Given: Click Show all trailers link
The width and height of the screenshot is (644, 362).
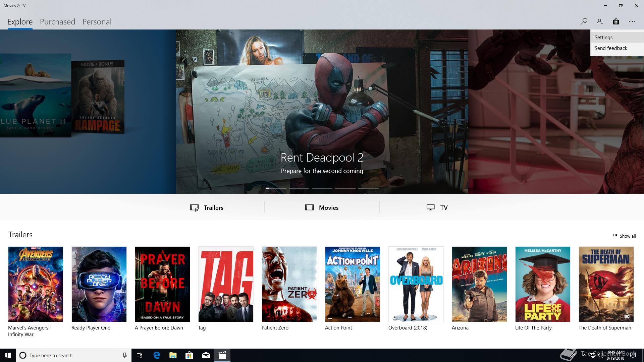Looking at the screenshot, I should click(625, 236).
